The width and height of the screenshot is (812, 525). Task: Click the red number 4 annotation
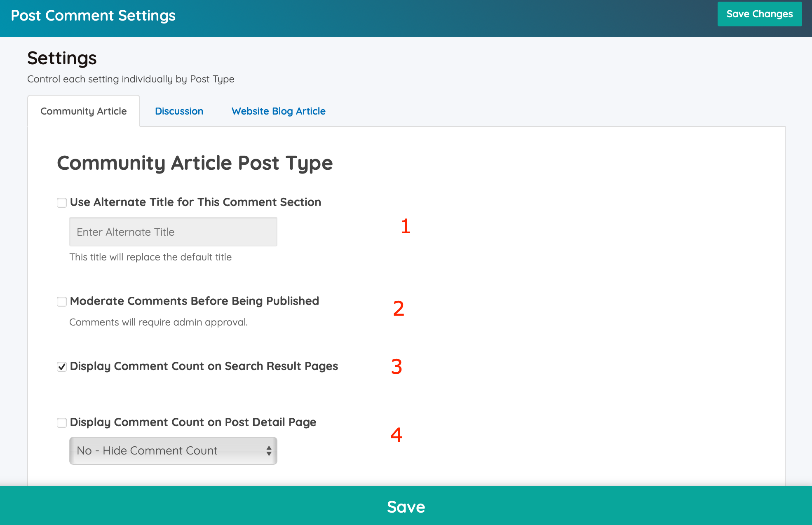pos(397,435)
